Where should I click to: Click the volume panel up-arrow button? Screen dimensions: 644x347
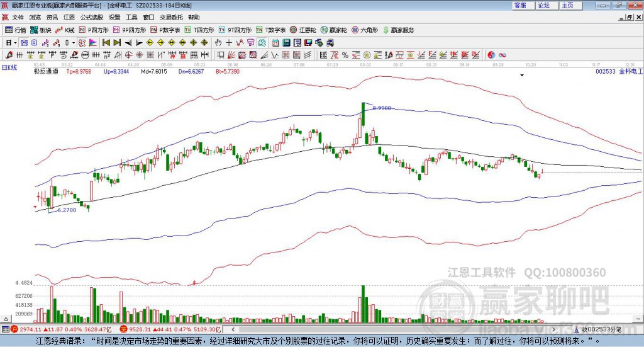pos(6,319)
